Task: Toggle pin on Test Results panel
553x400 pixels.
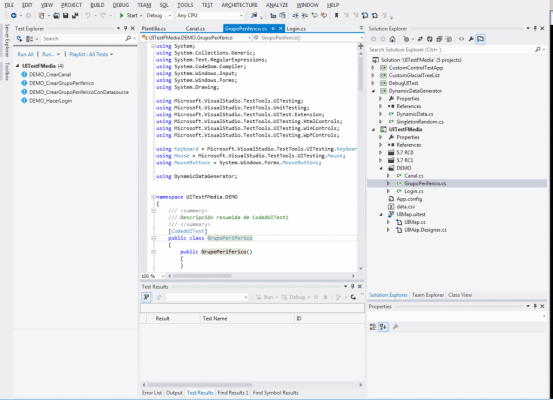Action: 352,286
